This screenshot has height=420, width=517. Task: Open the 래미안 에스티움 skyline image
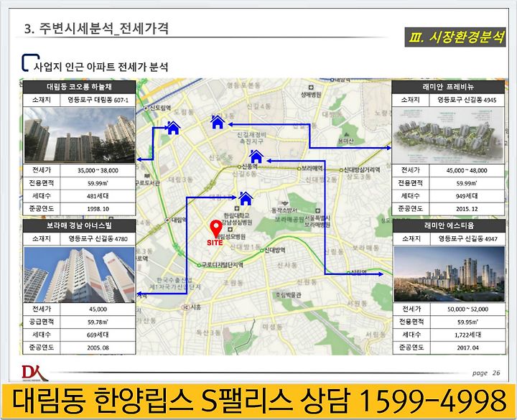(x=449, y=274)
